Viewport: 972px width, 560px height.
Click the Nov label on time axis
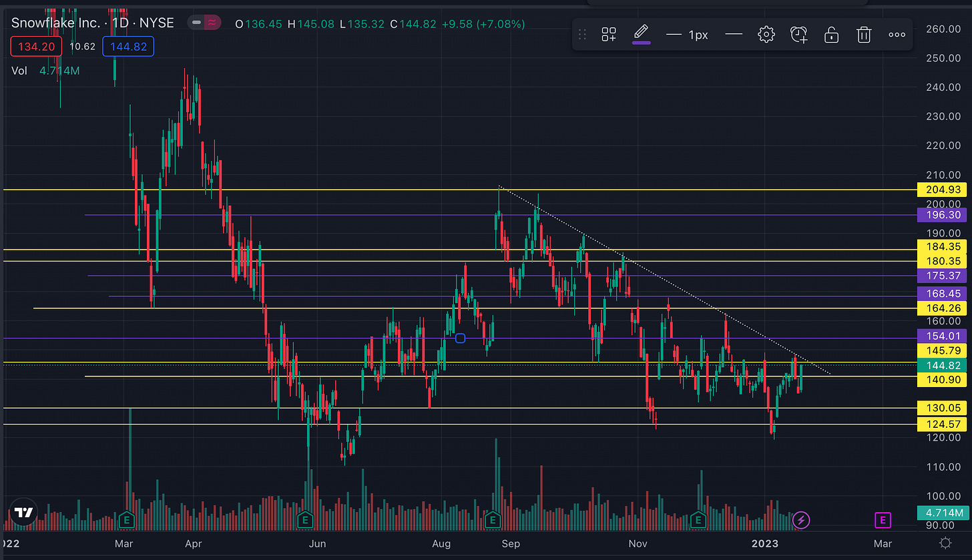click(639, 543)
